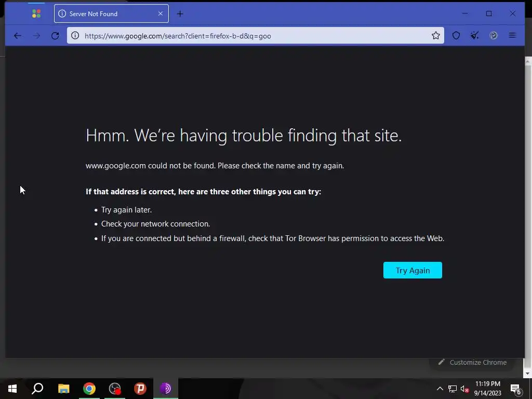Click the 'Try again later.' bullet text
The image size is (532, 399).
click(x=126, y=210)
